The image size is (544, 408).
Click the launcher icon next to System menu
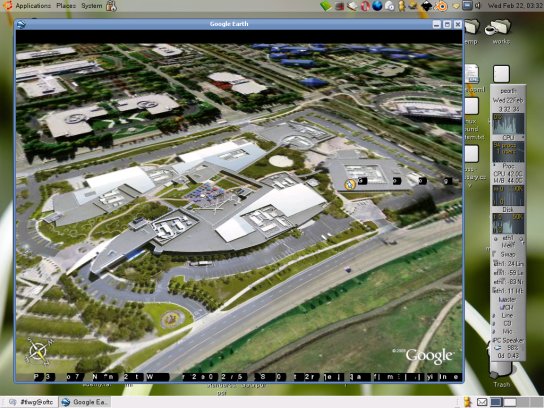(x=111, y=6)
